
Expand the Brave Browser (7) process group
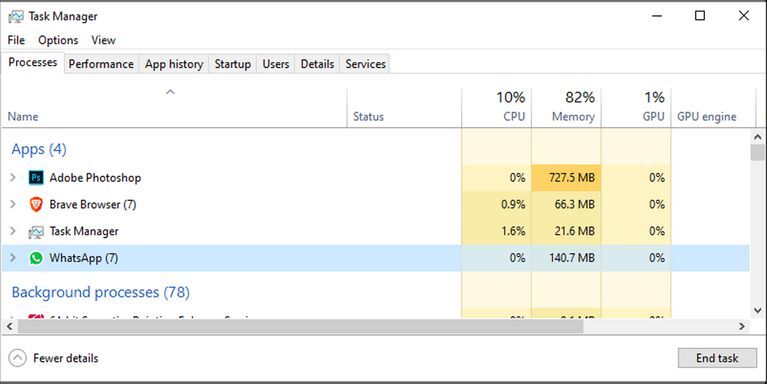point(13,204)
